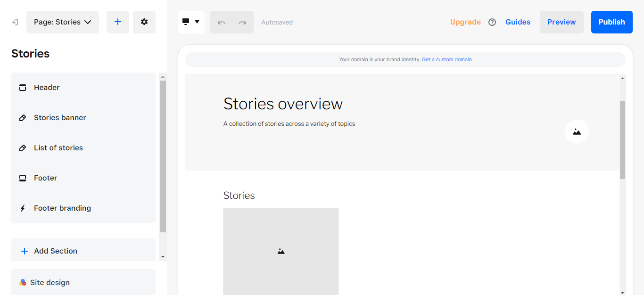The image size is (644, 295).
Task: Open the Page: Stories dropdown
Action: 63,22
